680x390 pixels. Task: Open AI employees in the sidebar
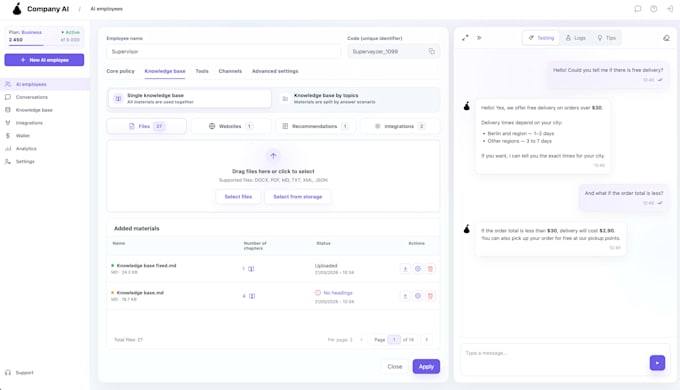45,84
